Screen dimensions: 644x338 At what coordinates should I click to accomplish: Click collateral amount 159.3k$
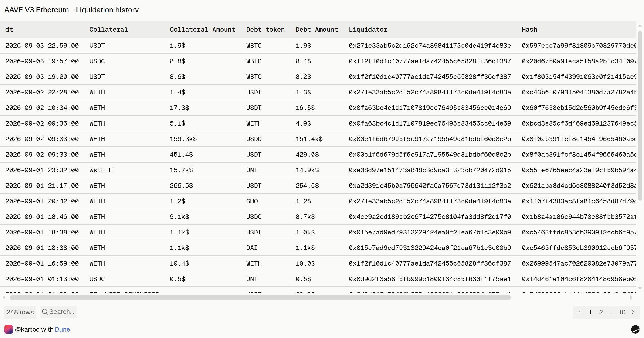tap(183, 139)
